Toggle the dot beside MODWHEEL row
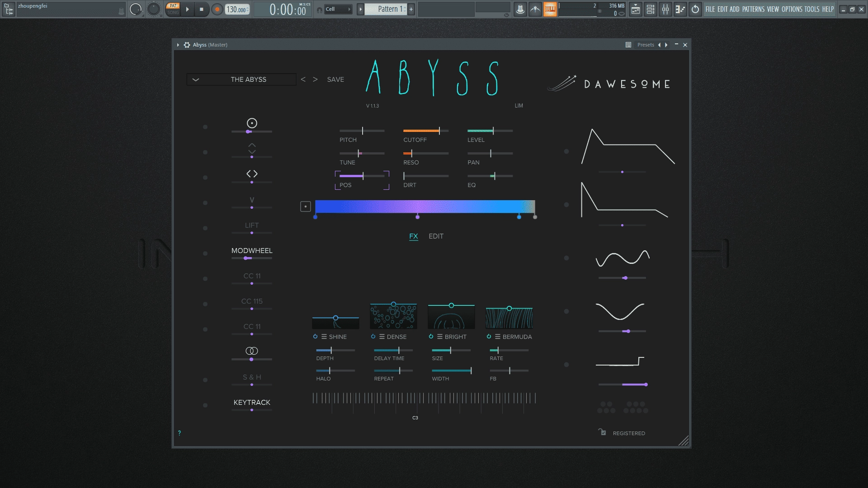 click(x=205, y=253)
